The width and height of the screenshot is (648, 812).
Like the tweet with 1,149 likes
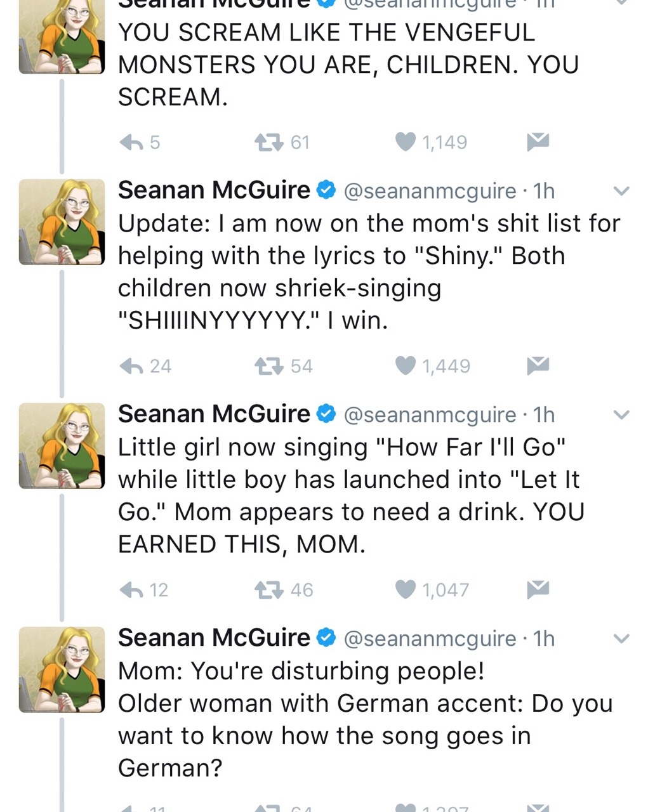pyautogui.click(x=406, y=142)
